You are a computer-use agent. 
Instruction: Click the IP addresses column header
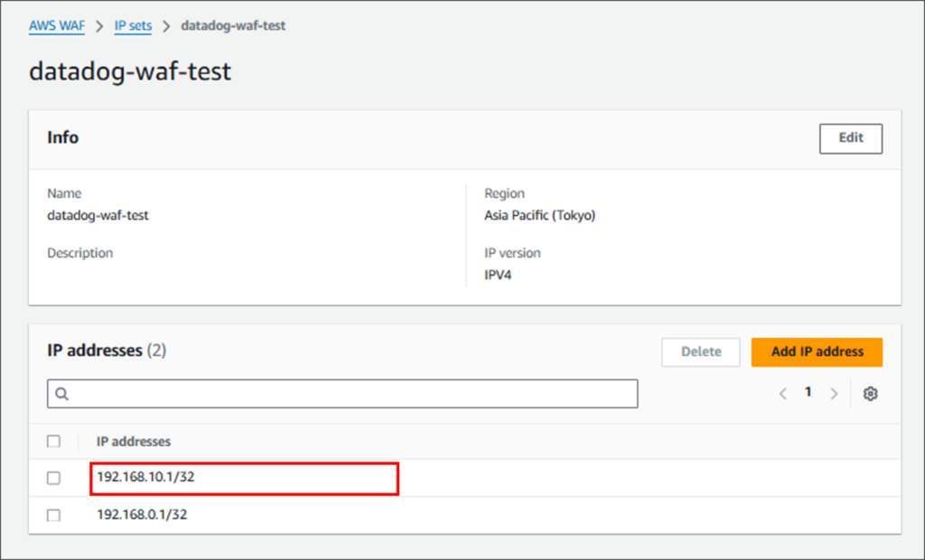pos(134,442)
